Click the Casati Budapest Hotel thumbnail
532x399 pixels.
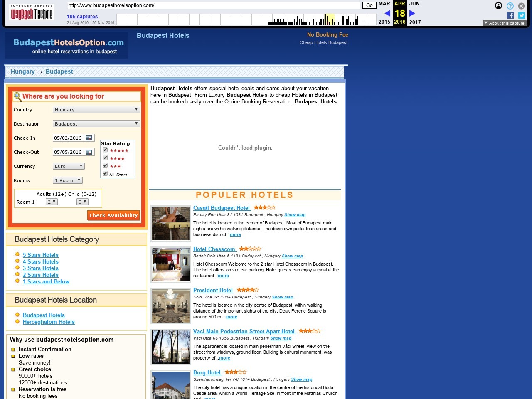coord(170,224)
